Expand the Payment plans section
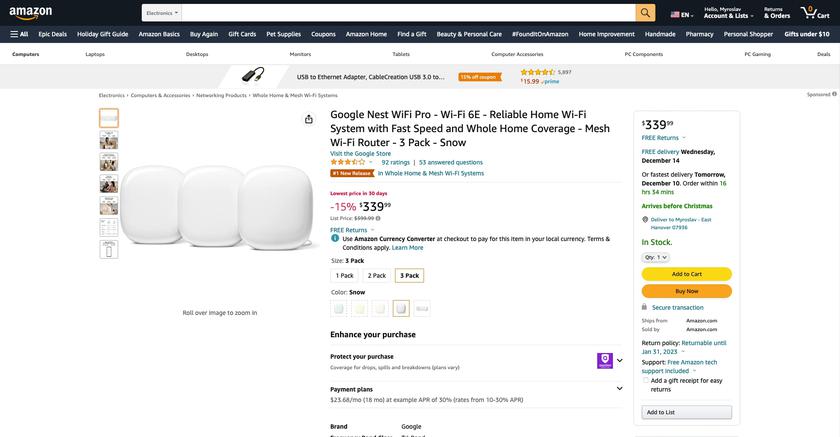This screenshot has width=840, height=437. coord(619,388)
